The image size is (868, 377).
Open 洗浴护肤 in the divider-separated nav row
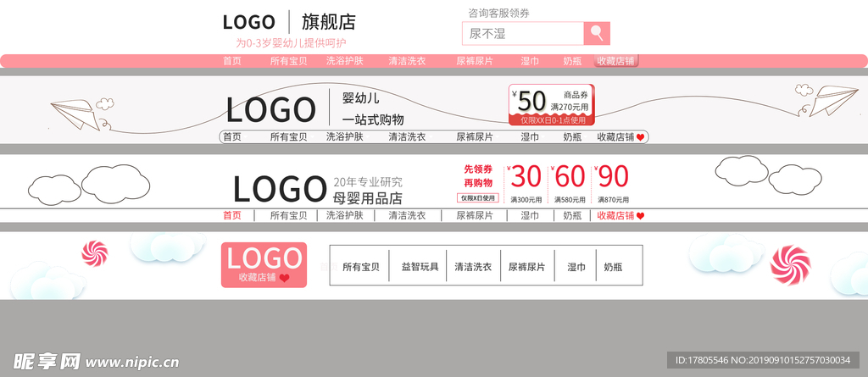pyautogui.click(x=344, y=215)
